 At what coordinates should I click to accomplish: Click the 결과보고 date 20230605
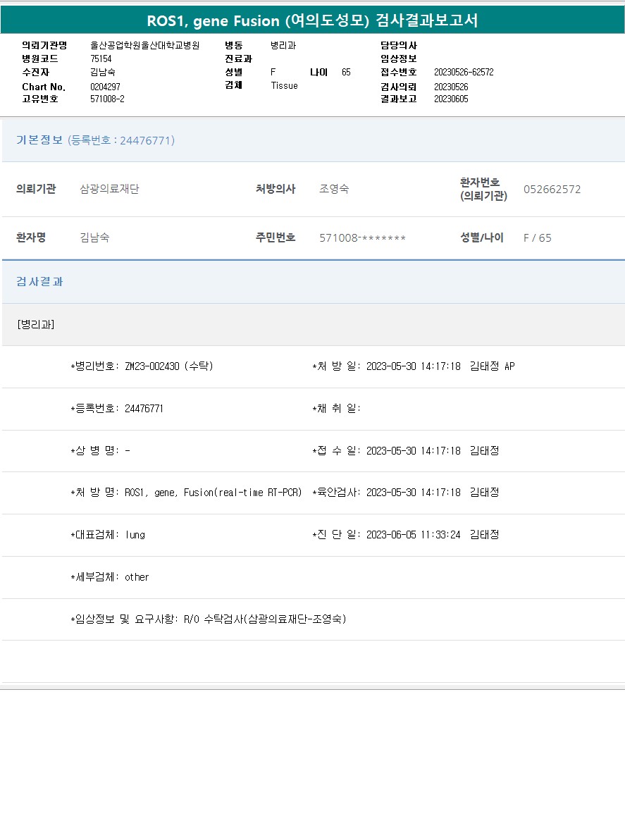click(451, 99)
